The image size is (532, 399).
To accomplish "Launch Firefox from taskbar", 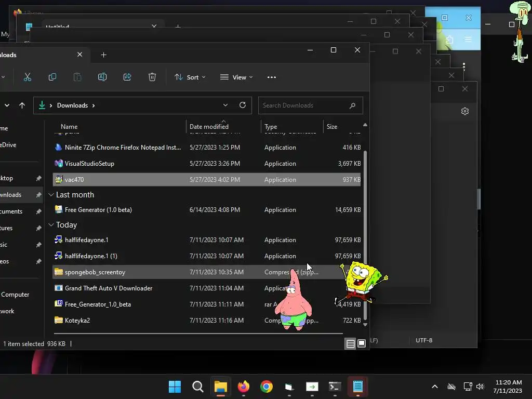I will coord(244,387).
